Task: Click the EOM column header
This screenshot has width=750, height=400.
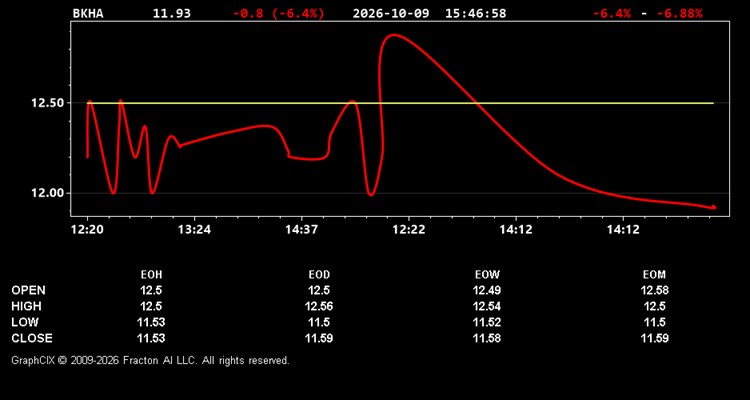Action: tap(654, 275)
